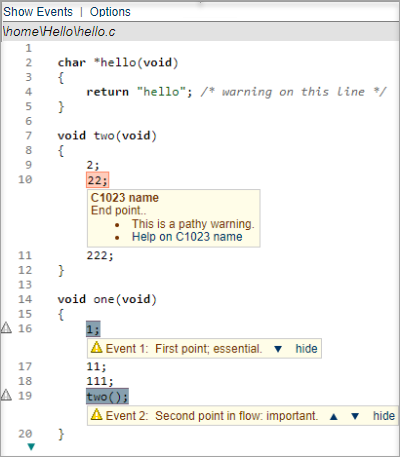Click the 'void one(void)' declaration
400x457 pixels.
107,299
